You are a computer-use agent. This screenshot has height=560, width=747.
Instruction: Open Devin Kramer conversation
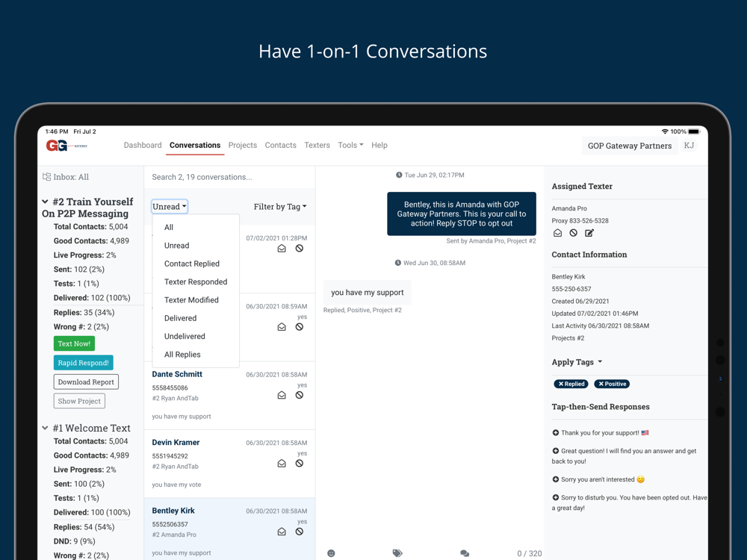[229, 464]
